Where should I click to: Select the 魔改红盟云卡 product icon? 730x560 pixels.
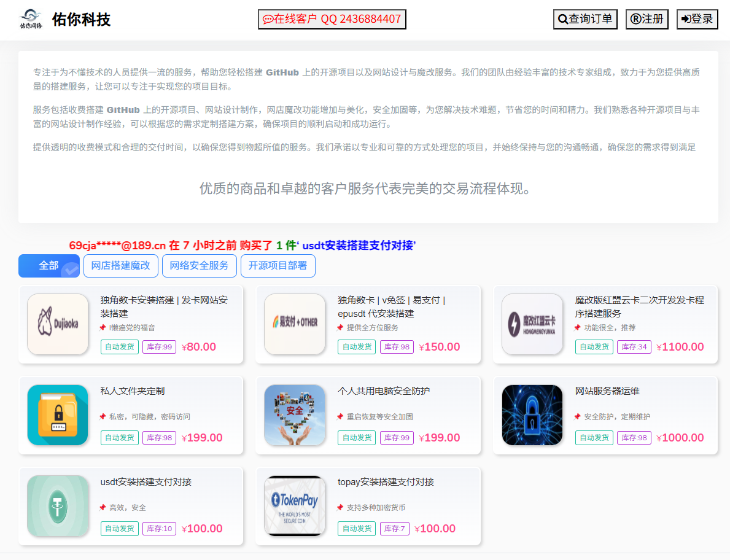point(532,324)
